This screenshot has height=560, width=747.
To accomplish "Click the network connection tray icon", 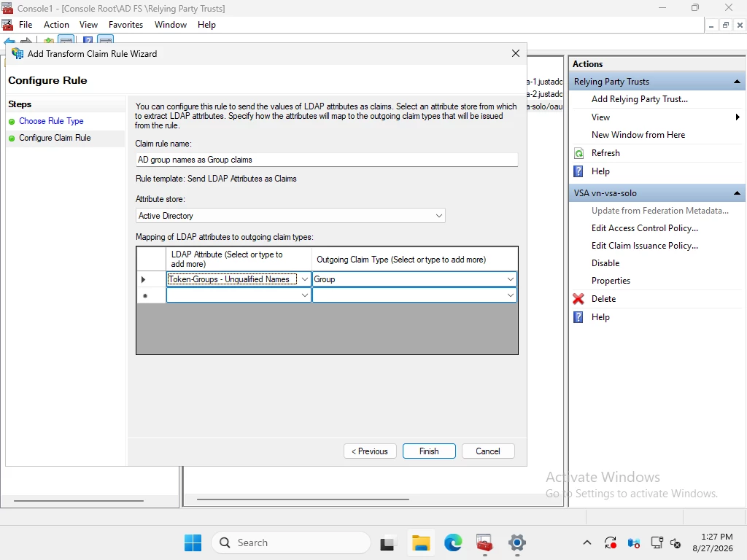I will 657,542.
